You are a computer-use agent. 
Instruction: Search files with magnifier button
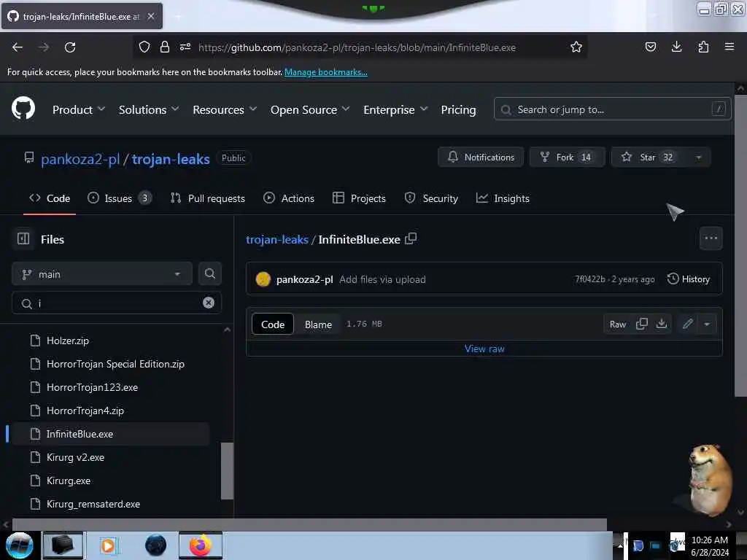point(209,273)
